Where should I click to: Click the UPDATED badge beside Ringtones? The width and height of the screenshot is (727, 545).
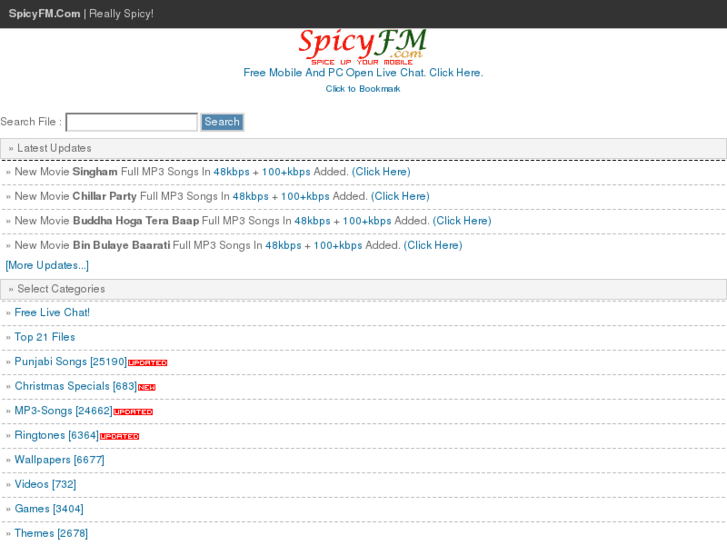pos(119,436)
